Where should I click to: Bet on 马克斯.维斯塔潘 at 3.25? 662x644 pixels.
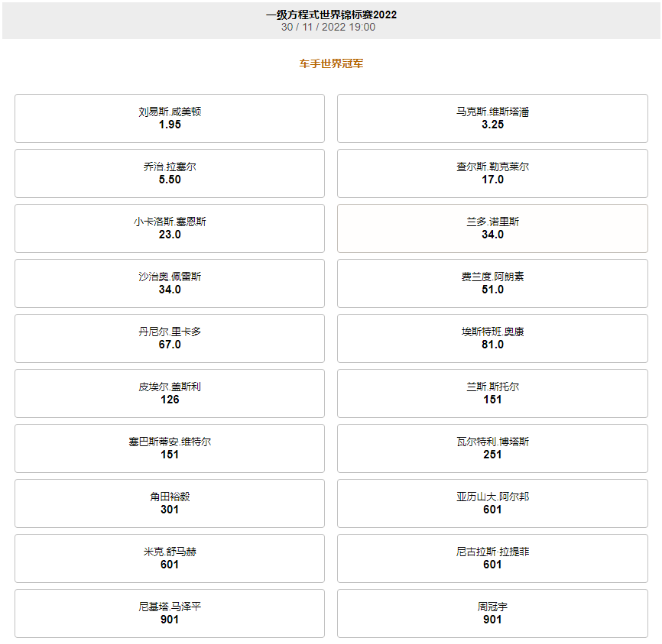pos(492,118)
